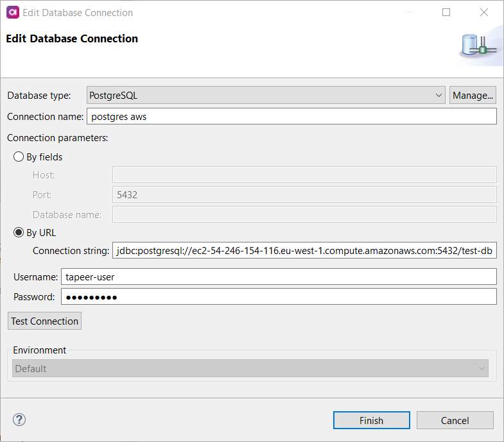The image size is (504, 442).
Task: Select the By fields radio option
Action: point(19,157)
